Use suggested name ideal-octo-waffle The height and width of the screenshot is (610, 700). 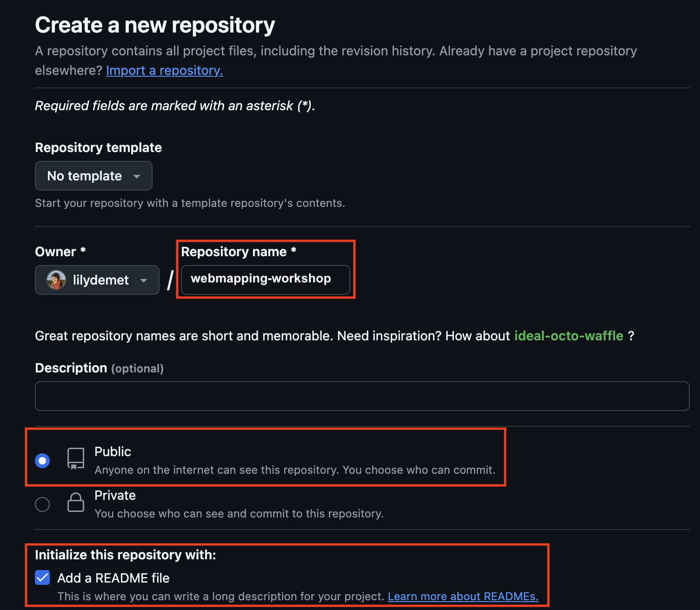[569, 336]
